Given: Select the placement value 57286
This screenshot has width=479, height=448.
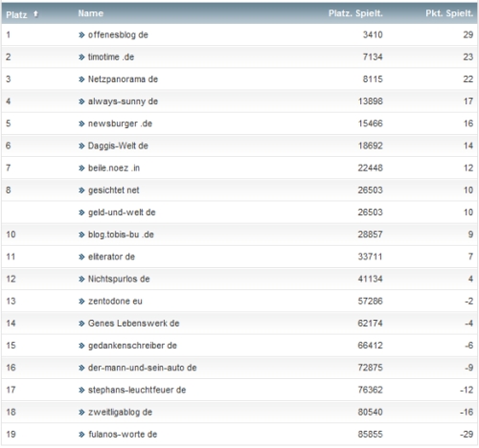Looking at the screenshot, I should [x=370, y=301].
